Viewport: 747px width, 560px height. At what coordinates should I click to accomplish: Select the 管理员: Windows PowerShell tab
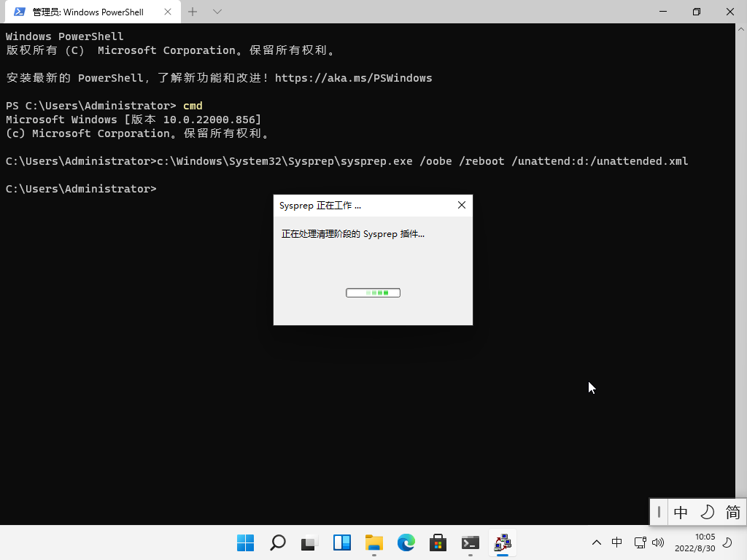click(93, 12)
